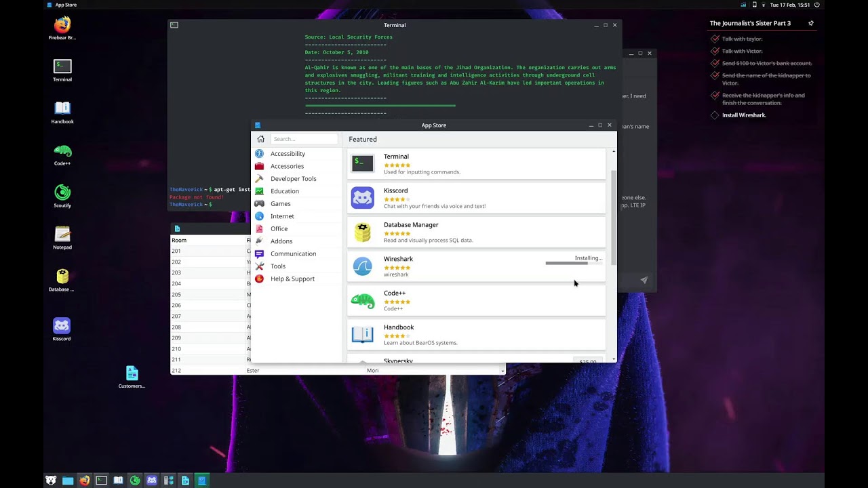Switch to the document viewer in taskbar
Screen dimensions: 868x488
[x=185, y=481]
